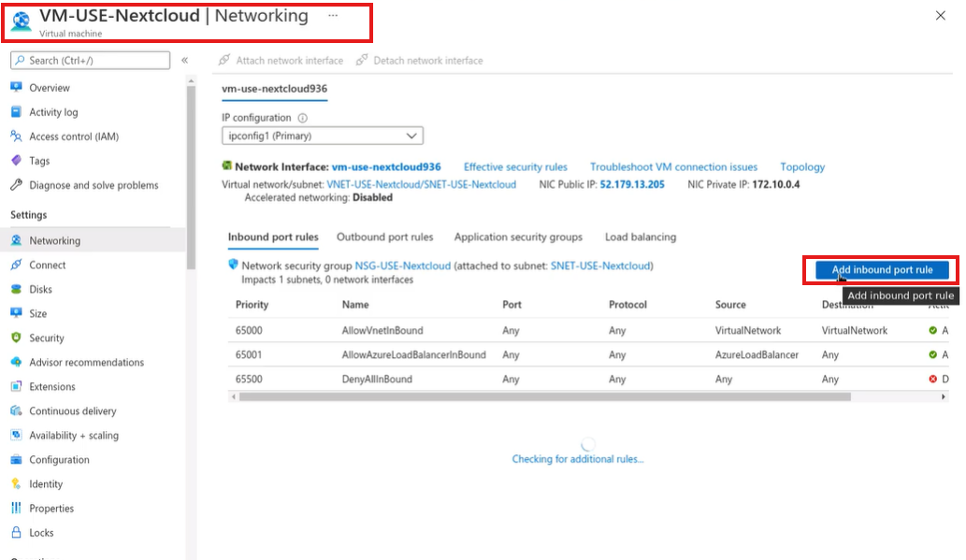Click the Disks icon
Viewport: 966px width, 560px height.
pos(17,289)
